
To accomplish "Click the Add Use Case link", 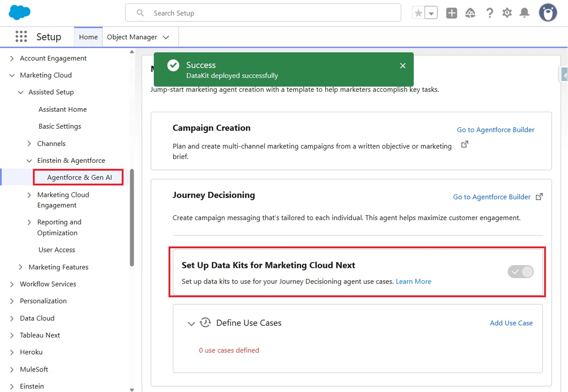I will click(x=511, y=323).
